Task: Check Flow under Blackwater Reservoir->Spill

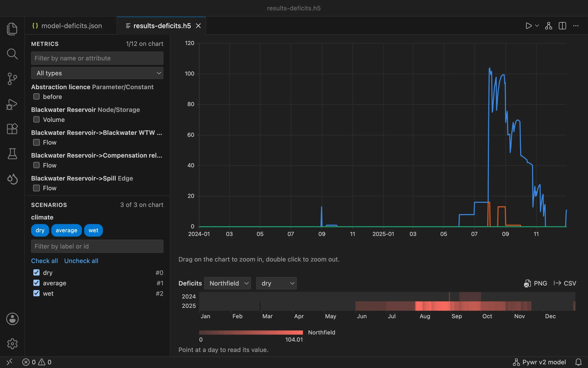Action: pos(37,188)
